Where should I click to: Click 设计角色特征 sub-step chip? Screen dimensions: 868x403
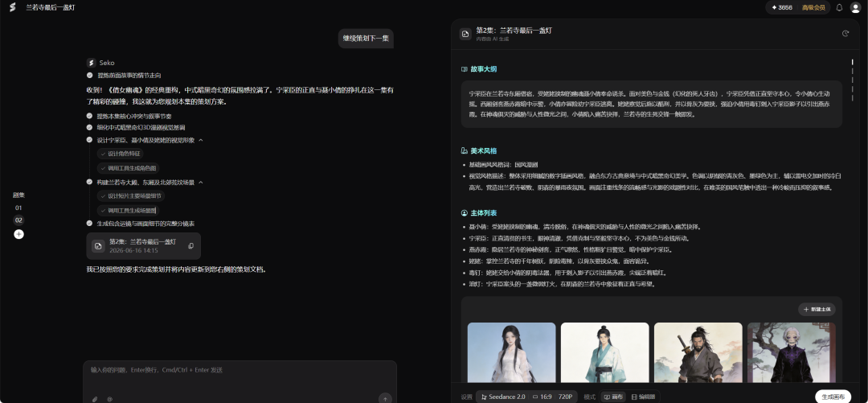pos(121,154)
